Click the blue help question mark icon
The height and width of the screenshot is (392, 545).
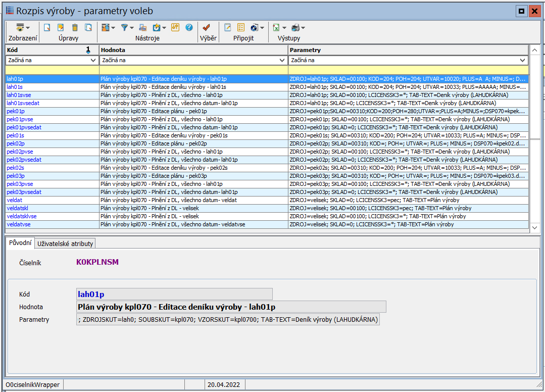[189, 28]
